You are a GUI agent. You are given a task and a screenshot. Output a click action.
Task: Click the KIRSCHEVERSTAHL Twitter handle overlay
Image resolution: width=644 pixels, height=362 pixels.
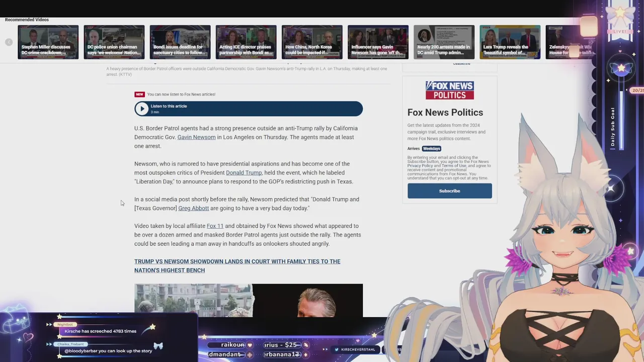pyautogui.click(x=355, y=349)
